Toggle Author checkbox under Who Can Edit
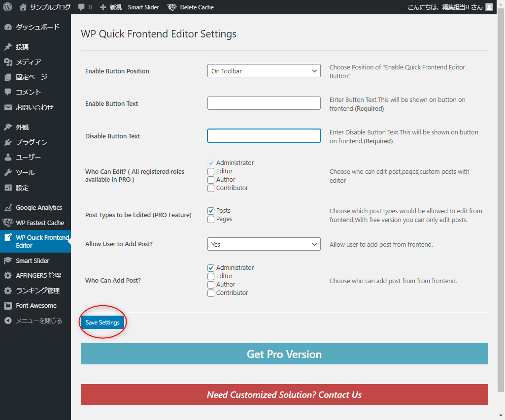The image size is (505, 420). coord(211,180)
